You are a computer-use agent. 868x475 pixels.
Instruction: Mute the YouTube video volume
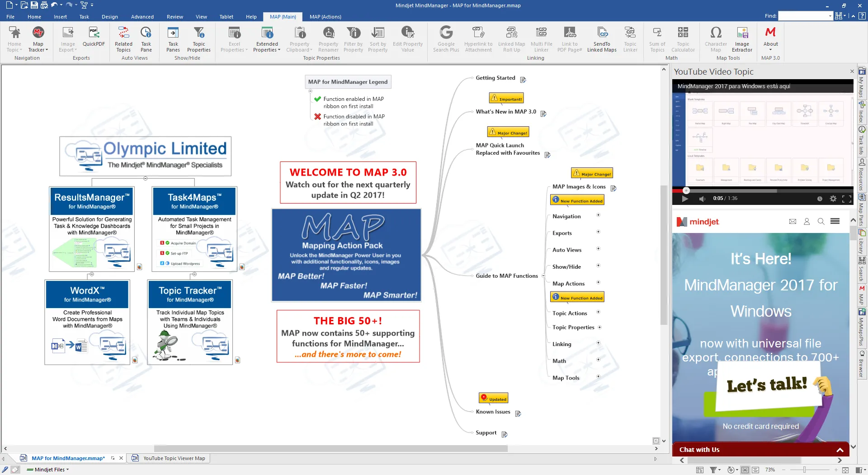(702, 199)
